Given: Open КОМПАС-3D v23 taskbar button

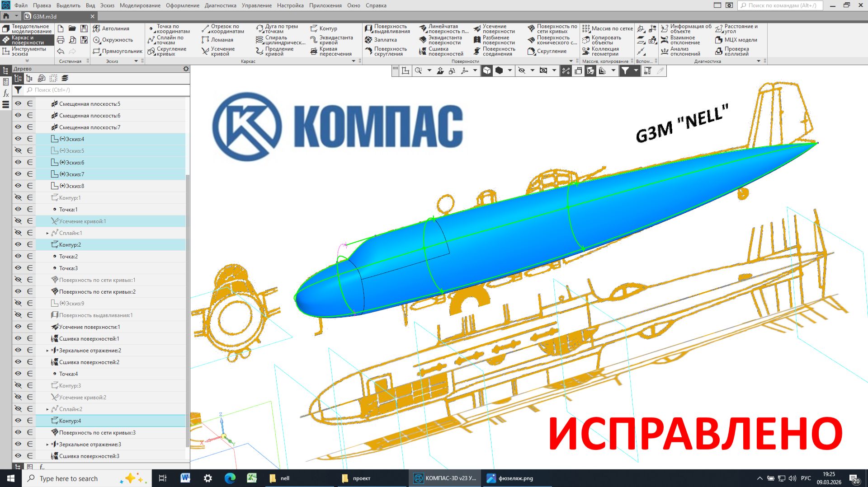Looking at the screenshot, I should point(445,478).
